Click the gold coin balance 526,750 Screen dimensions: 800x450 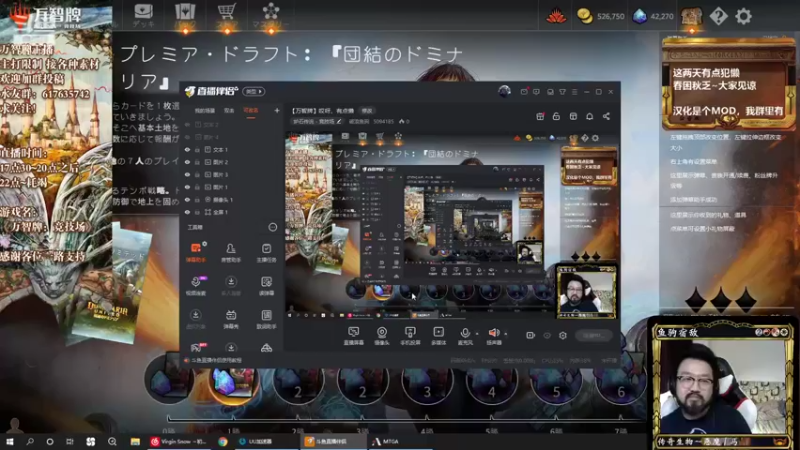[601, 16]
